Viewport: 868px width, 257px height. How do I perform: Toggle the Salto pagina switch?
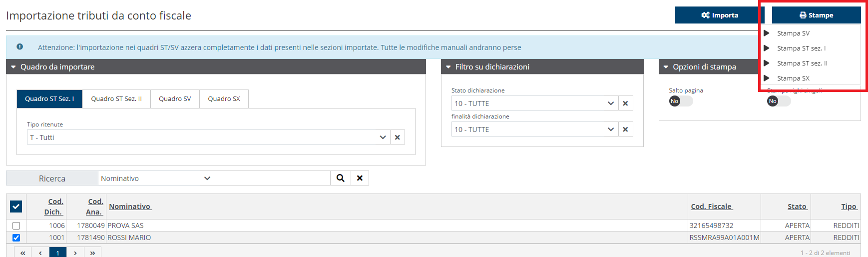[x=681, y=101]
